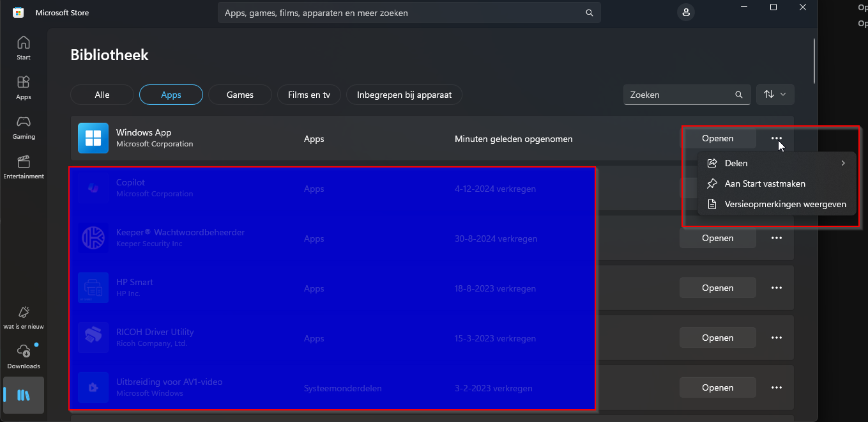The height and width of the screenshot is (422, 868).
Task: Click Openen for HP Smart
Action: pyautogui.click(x=718, y=288)
